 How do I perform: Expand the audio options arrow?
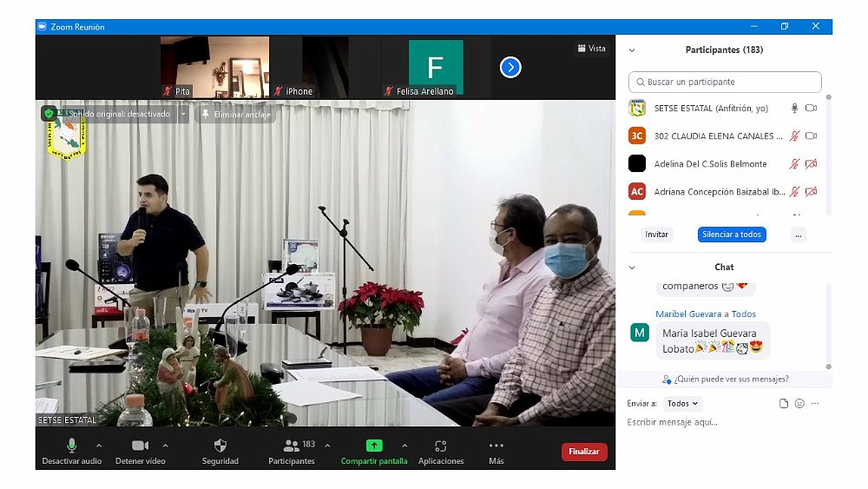pyautogui.click(x=98, y=446)
